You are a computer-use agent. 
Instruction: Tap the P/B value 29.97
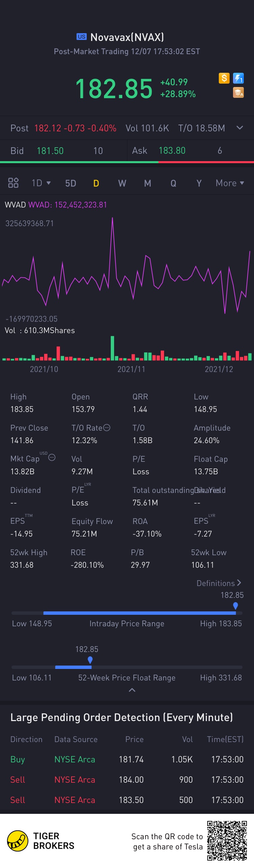(x=140, y=565)
